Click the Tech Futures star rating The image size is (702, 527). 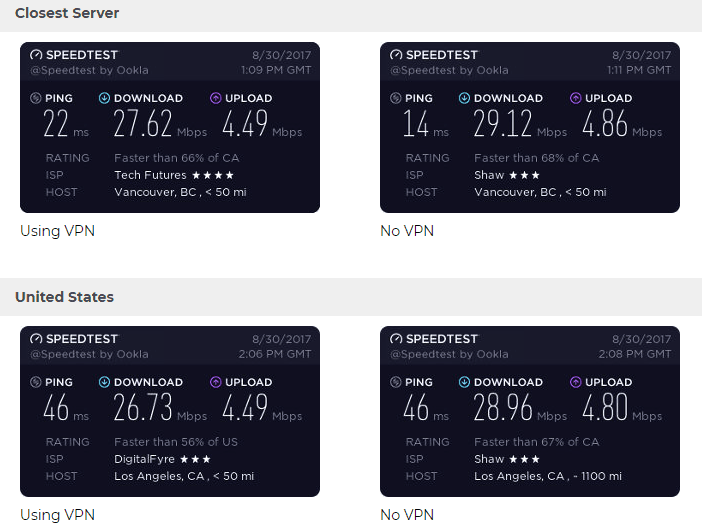pos(213,175)
